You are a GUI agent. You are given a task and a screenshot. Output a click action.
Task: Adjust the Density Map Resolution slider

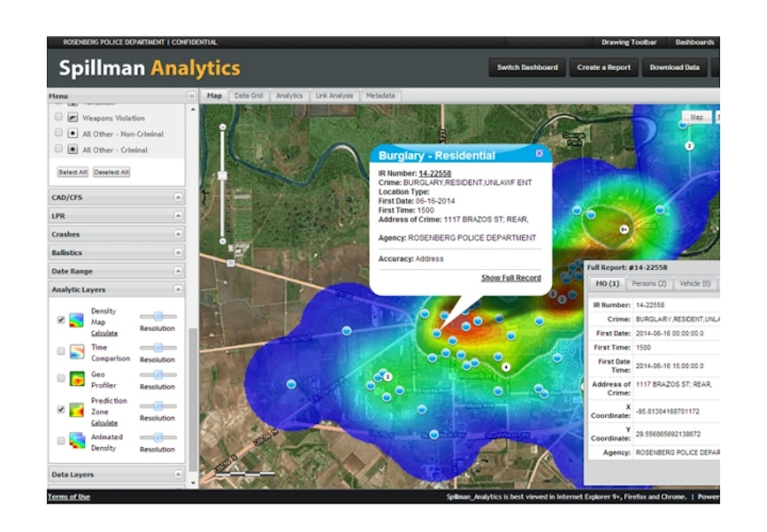pos(158,316)
